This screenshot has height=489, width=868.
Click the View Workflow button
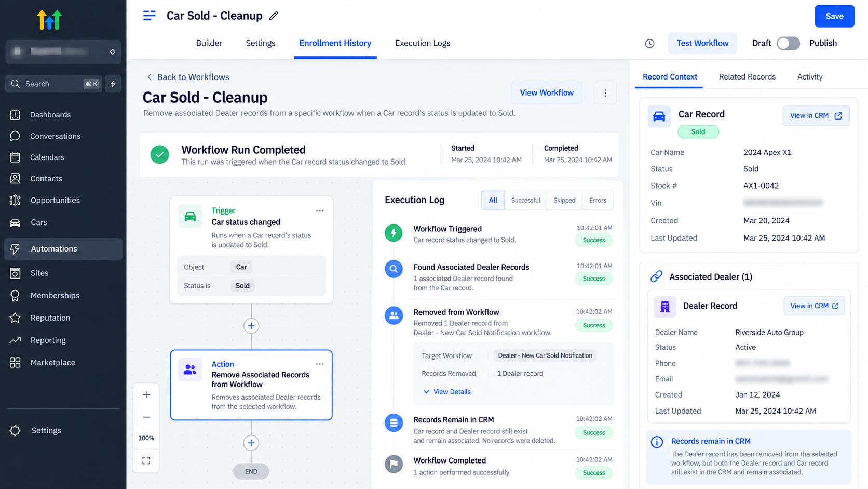[x=547, y=92]
